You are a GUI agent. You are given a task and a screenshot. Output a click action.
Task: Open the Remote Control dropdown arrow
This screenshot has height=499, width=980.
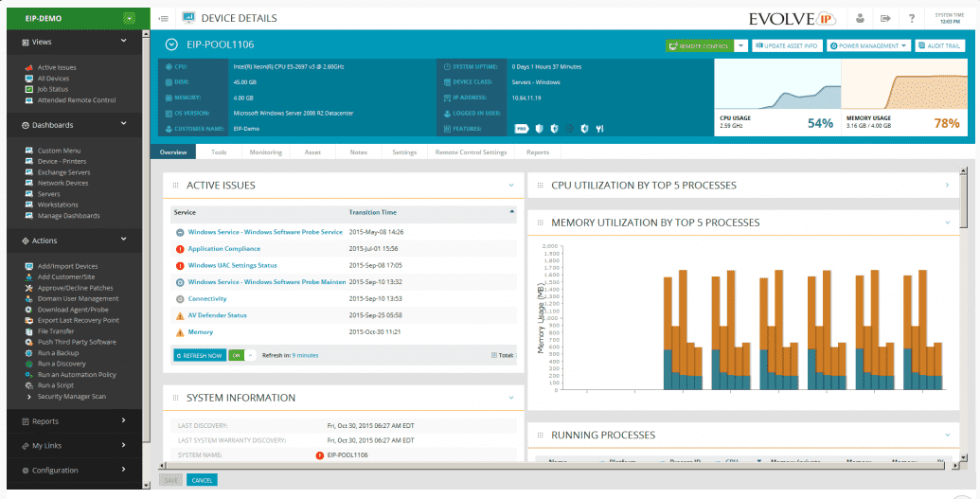coord(740,45)
